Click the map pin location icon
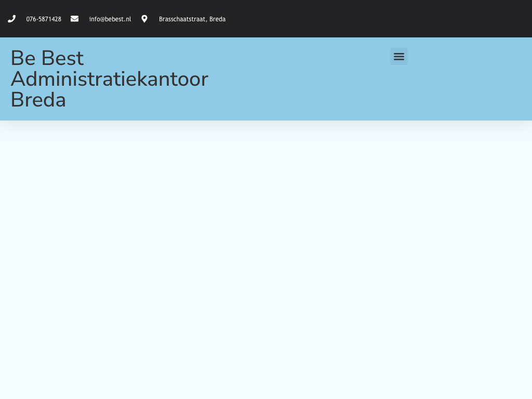532x399 pixels. [144, 19]
